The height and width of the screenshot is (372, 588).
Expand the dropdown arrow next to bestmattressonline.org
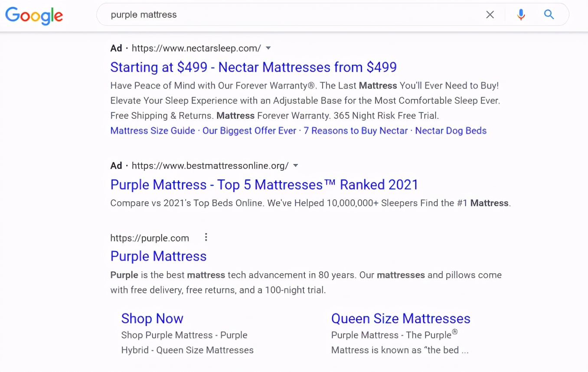point(296,165)
